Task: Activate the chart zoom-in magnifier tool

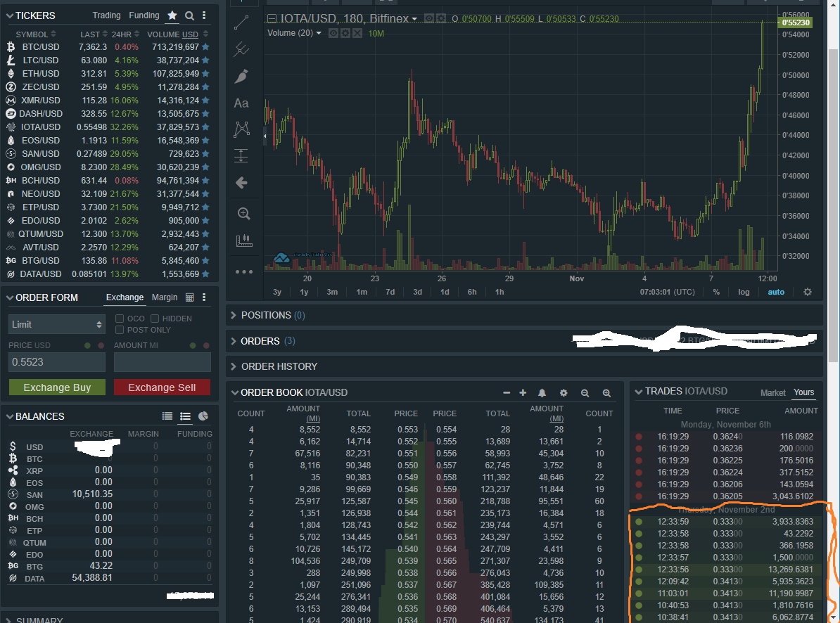Action: coord(243,214)
